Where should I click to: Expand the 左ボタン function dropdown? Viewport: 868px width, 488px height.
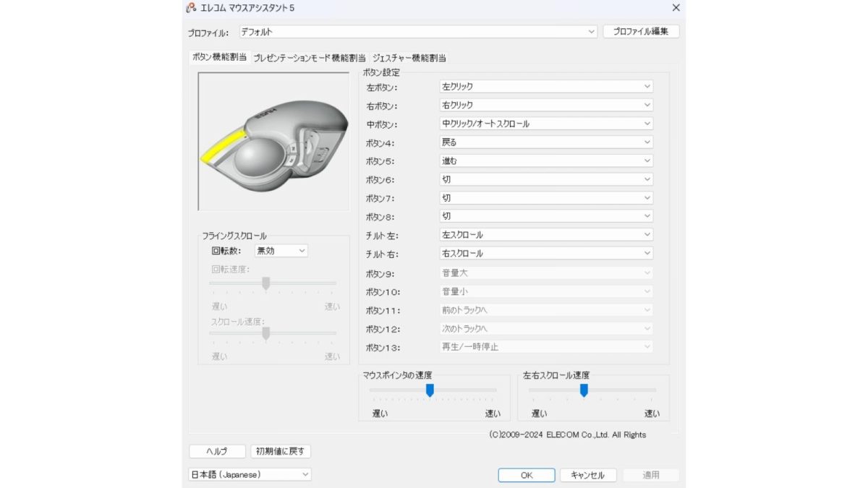click(546, 87)
